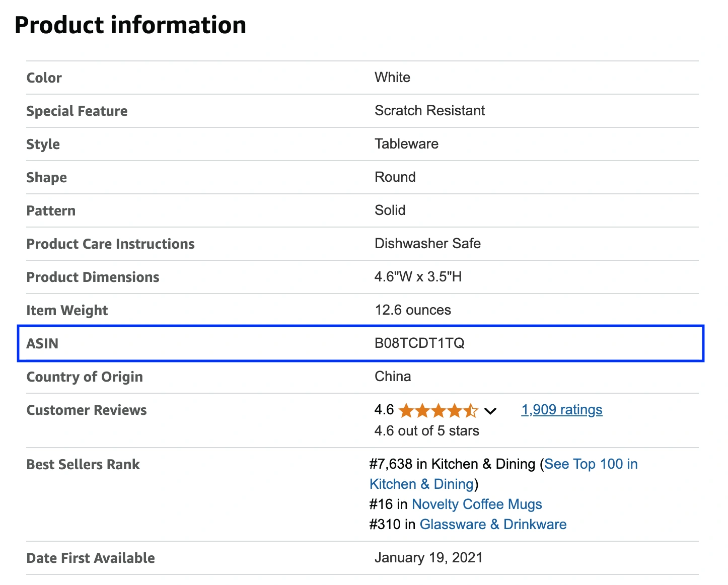This screenshot has width=728, height=585.
Task: Open the Glassware & Drinkware category
Action: [493, 524]
